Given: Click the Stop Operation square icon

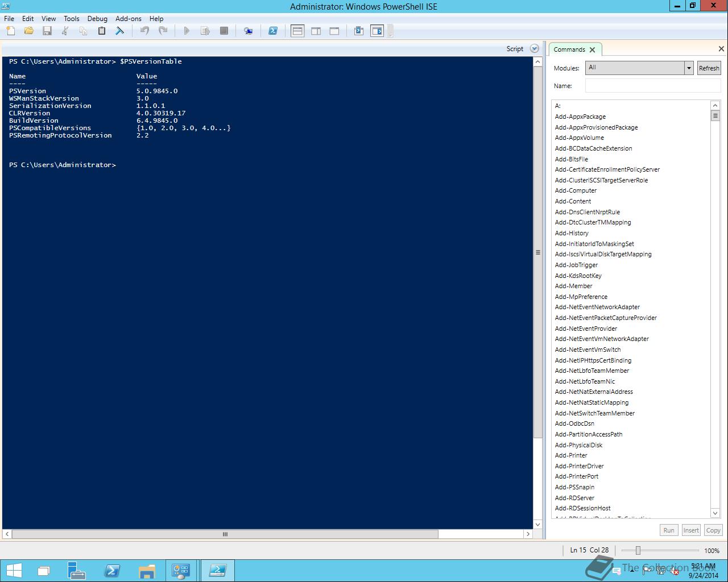Looking at the screenshot, I should [x=224, y=31].
